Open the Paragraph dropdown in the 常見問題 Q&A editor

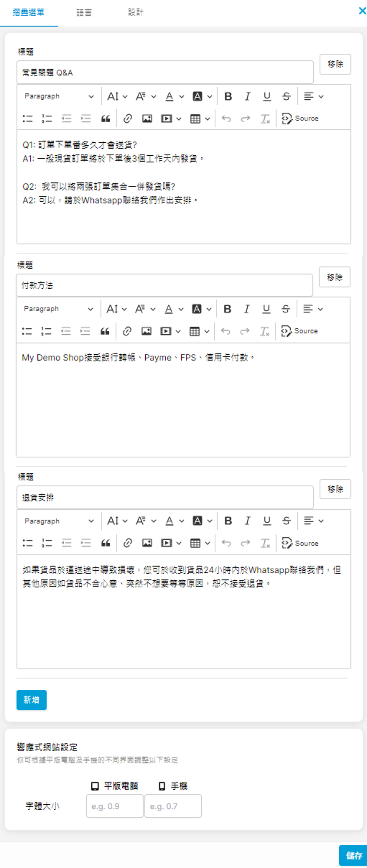coord(59,96)
